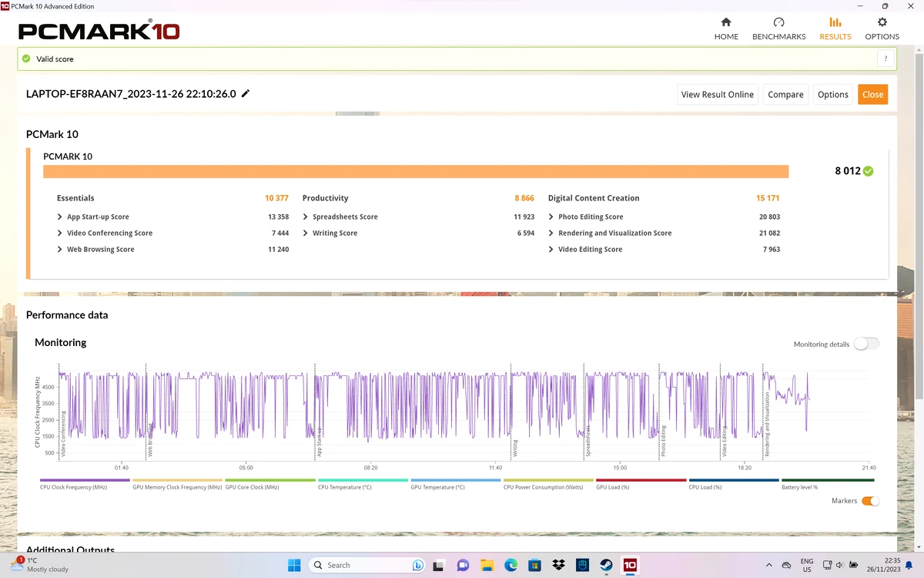Turn off the Markers toggle
The image size is (924, 578).
click(870, 501)
